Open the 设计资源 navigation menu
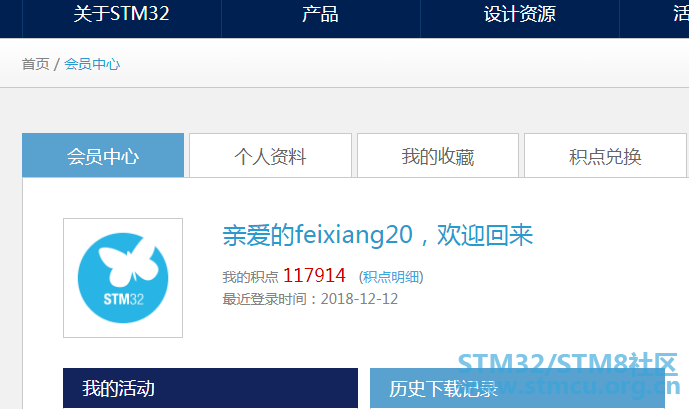 click(520, 14)
